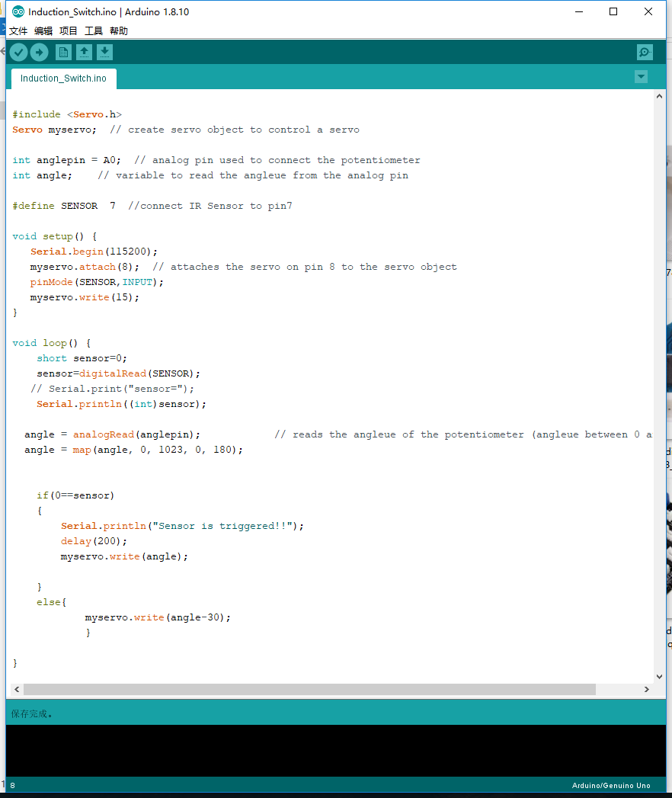This screenshot has width=672, height=798.
Task: Save the sketch with the Save icon
Action: [x=104, y=52]
